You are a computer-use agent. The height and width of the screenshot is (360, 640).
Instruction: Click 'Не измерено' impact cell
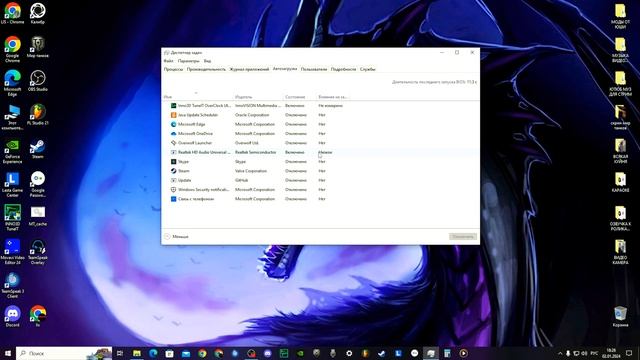pos(331,106)
